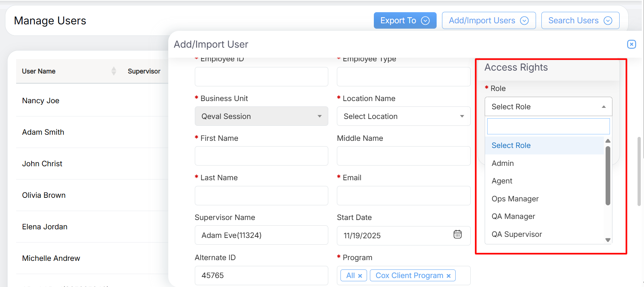
Task: Expand the Select Location dropdown
Action: (x=403, y=116)
